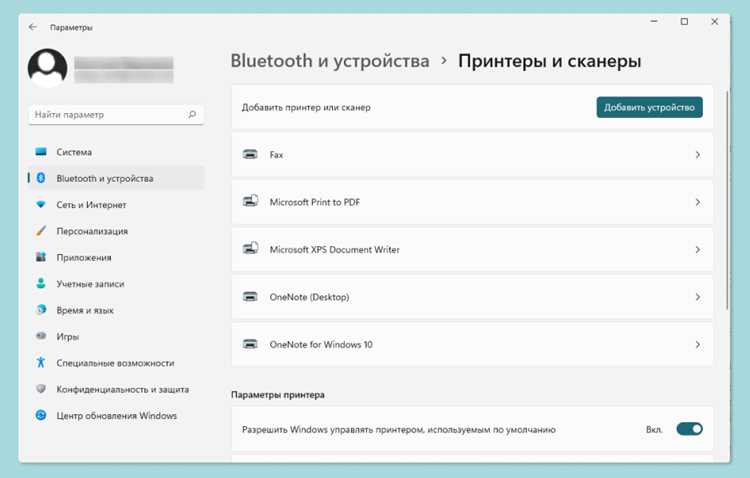Click the Bluetooth icon in sidebar
750x478 pixels.
[x=41, y=178]
